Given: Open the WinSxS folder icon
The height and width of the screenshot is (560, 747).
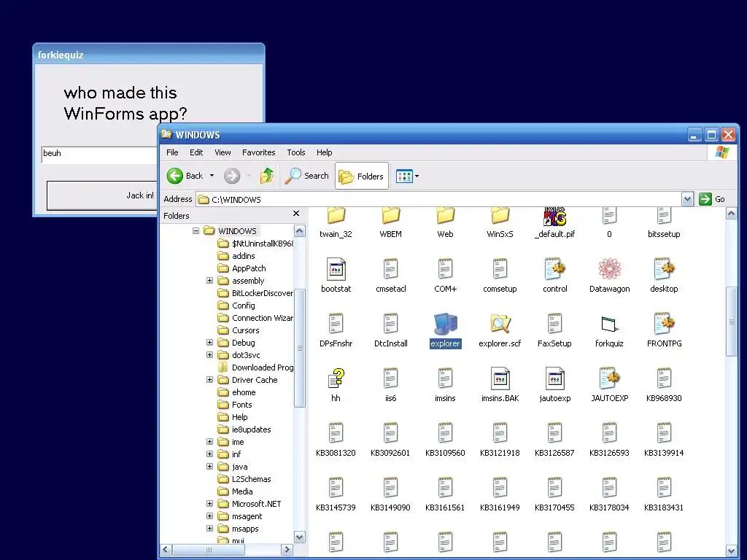Looking at the screenshot, I should (500, 216).
